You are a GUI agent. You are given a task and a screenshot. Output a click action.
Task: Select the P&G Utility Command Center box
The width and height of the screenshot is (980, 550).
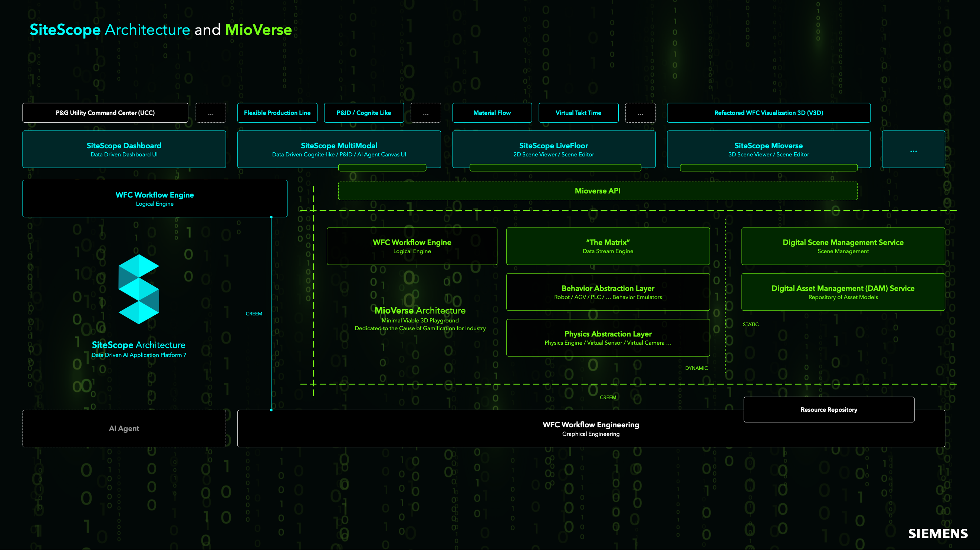click(x=105, y=113)
